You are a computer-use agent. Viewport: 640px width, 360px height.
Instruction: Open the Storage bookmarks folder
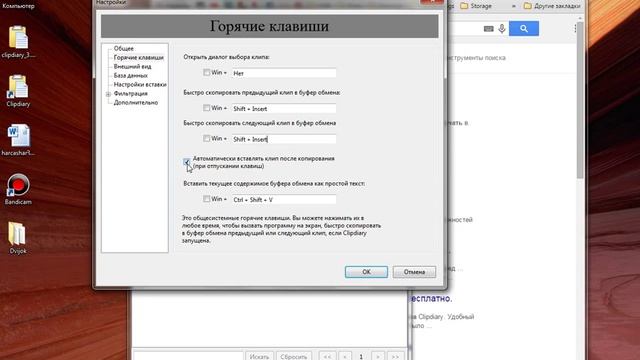(476, 6)
